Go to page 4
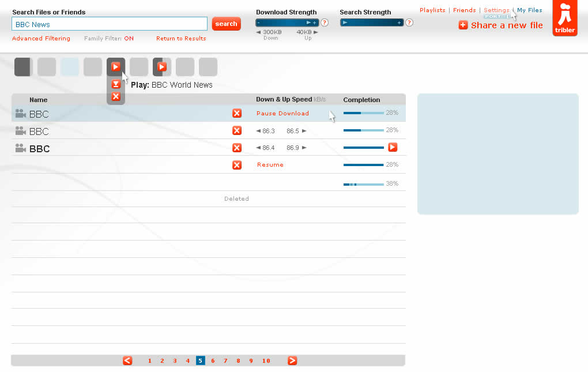 pos(187,360)
